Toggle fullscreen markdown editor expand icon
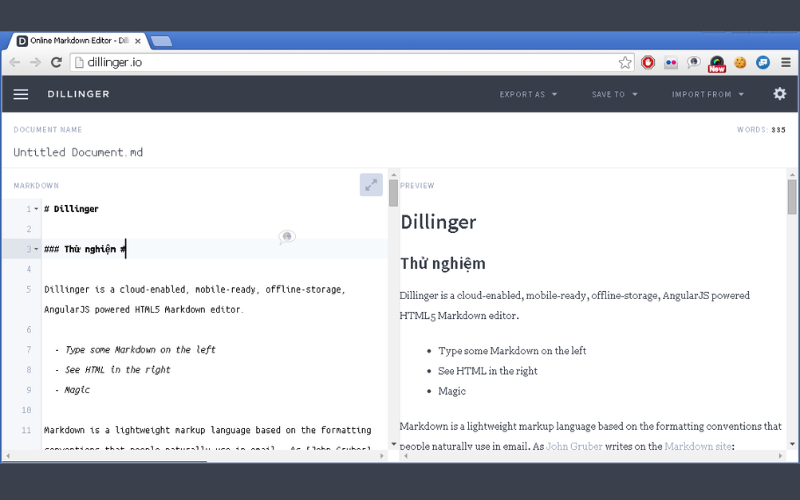This screenshot has width=800, height=500. coord(371,185)
